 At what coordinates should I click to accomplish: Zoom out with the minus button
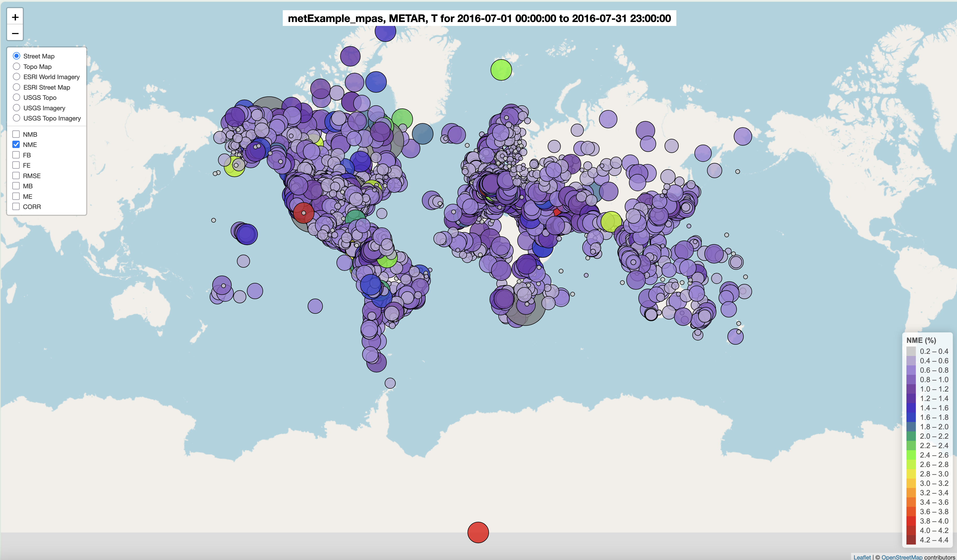pyautogui.click(x=15, y=33)
